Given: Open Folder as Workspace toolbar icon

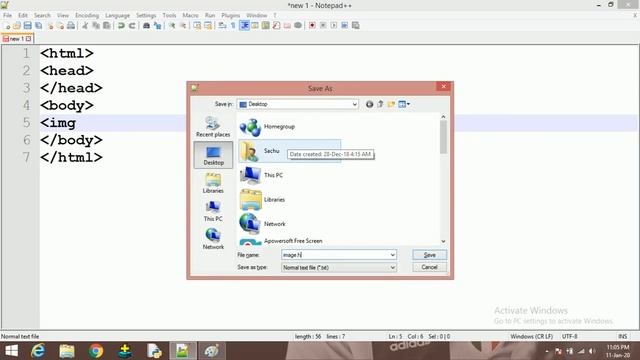Looking at the screenshot, I should pos(287,25).
